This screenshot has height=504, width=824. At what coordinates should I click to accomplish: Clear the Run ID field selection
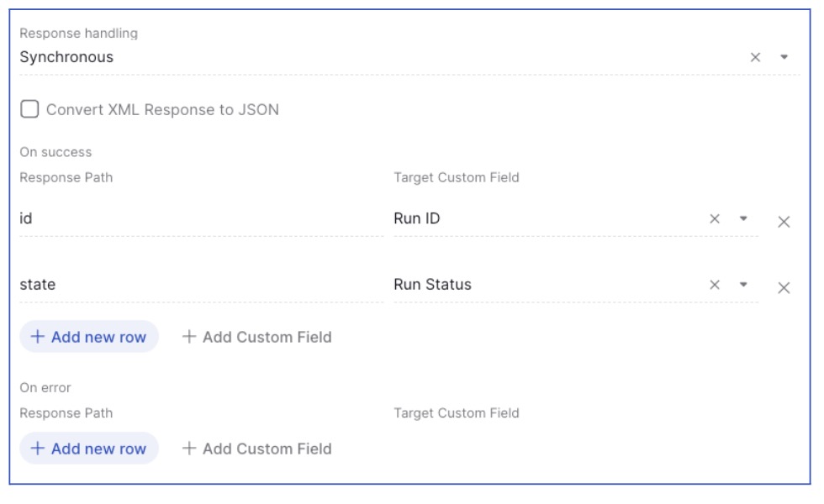click(x=715, y=218)
